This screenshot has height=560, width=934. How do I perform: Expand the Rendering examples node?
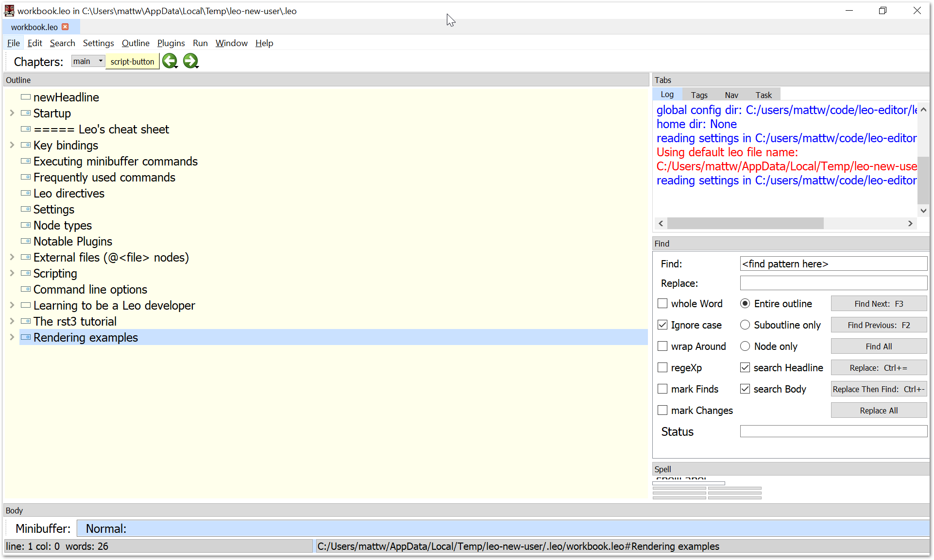[11, 337]
